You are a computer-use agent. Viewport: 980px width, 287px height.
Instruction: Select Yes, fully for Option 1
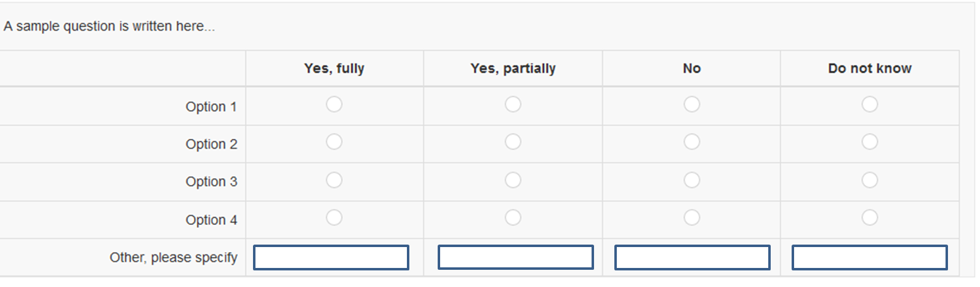[334, 104]
